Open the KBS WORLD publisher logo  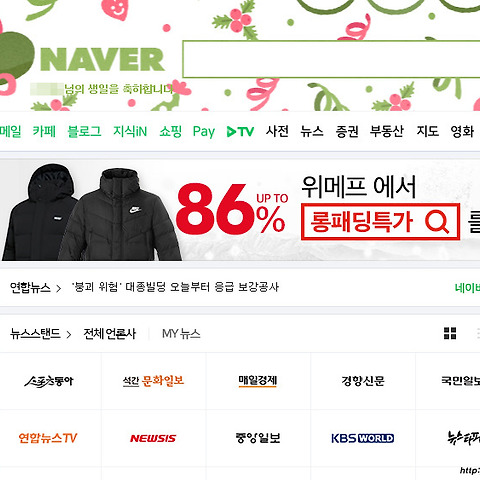(x=363, y=438)
